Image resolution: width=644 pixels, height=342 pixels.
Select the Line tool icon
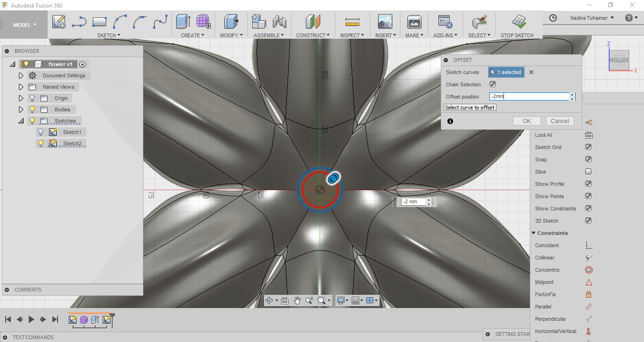click(x=79, y=22)
